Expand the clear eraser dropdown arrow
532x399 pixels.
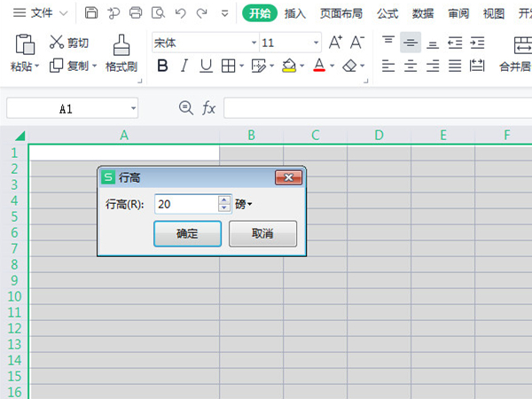(363, 66)
